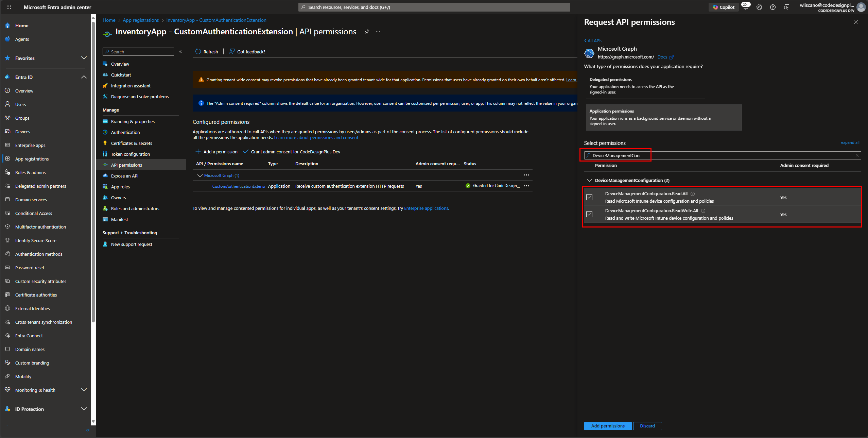Collapse DeviceManagementConfiguration (2) group
This screenshot has height=438, width=868.
(x=589, y=180)
